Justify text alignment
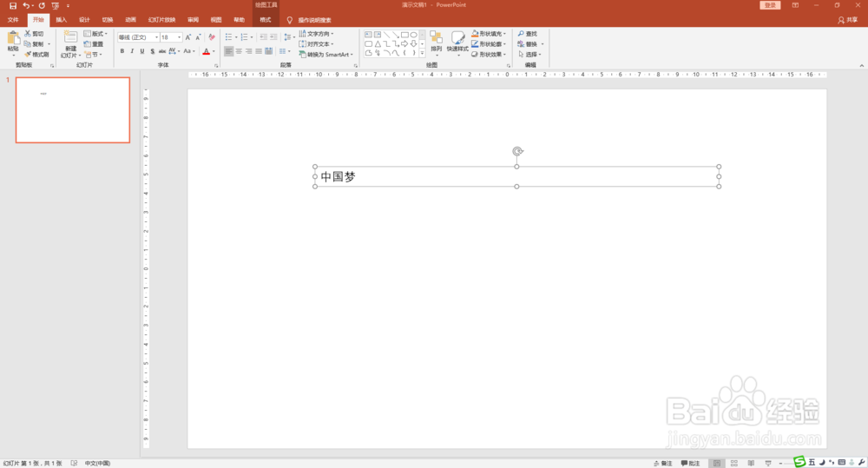 tap(259, 51)
